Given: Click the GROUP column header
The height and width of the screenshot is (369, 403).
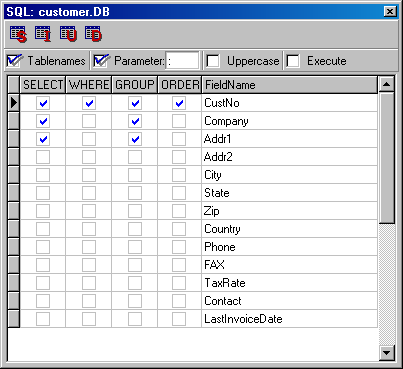Looking at the screenshot, I should pyautogui.click(x=135, y=85).
